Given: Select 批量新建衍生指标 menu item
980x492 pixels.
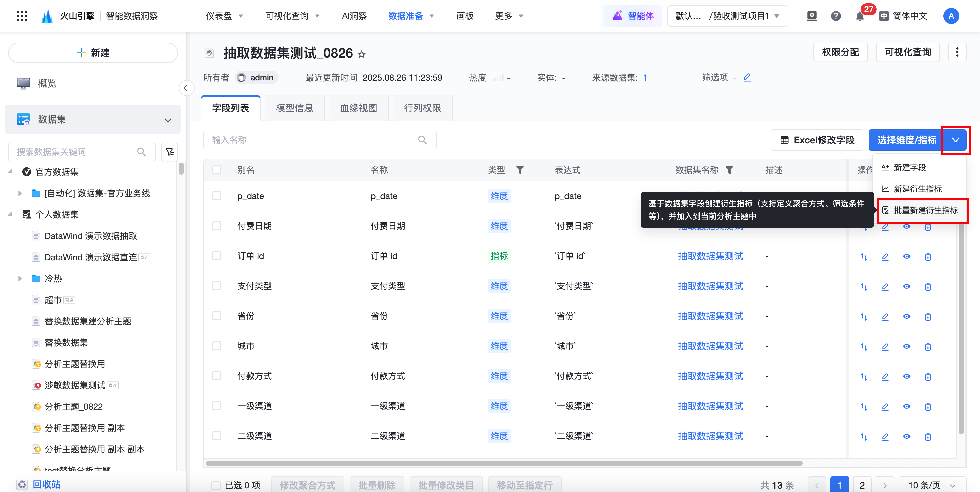Looking at the screenshot, I should (x=925, y=210).
